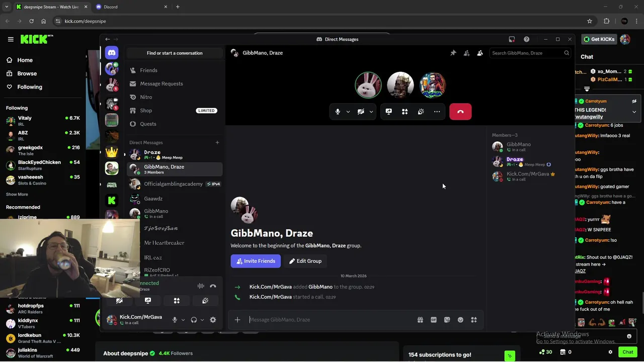Open Discord User Settings gear
This screenshot has height=362, width=644.
click(x=213, y=320)
